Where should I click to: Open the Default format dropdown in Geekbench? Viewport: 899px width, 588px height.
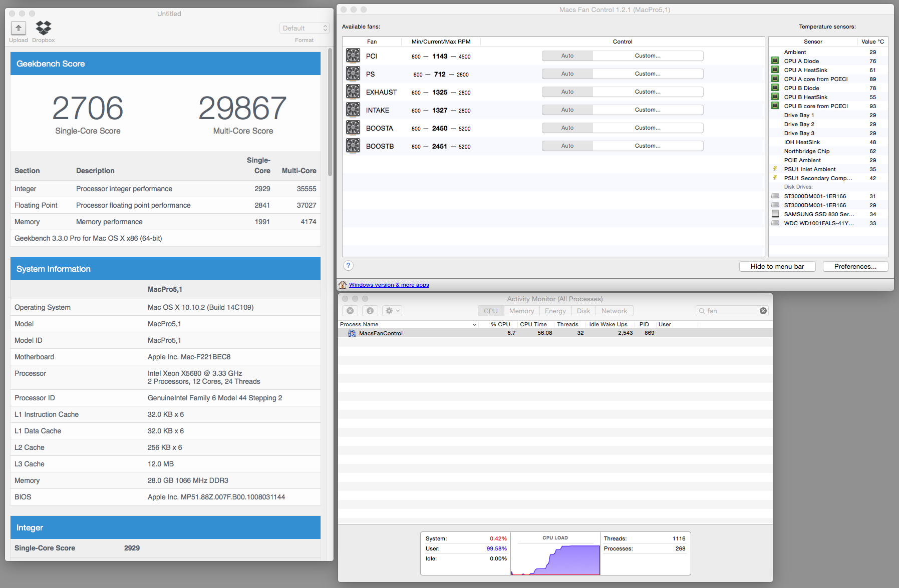tap(305, 28)
